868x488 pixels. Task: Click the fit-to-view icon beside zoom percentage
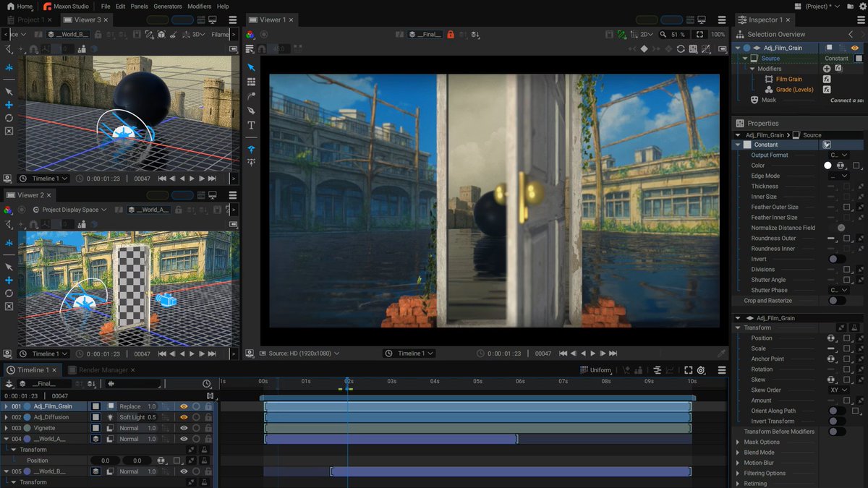[x=699, y=34]
